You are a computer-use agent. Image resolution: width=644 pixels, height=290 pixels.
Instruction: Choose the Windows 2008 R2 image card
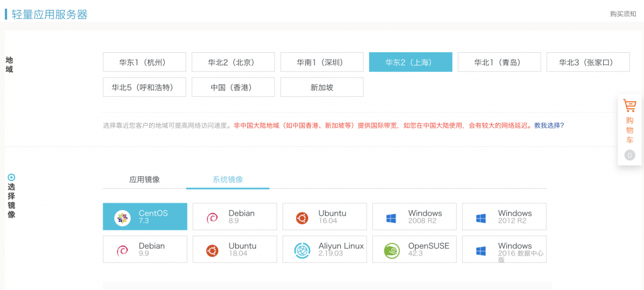(414, 216)
